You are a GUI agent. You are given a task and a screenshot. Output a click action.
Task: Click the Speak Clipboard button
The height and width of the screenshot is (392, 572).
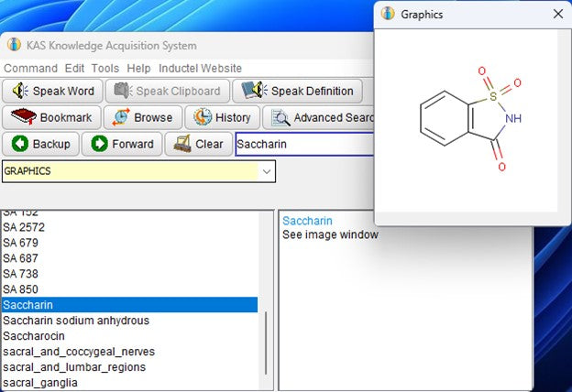(168, 91)
